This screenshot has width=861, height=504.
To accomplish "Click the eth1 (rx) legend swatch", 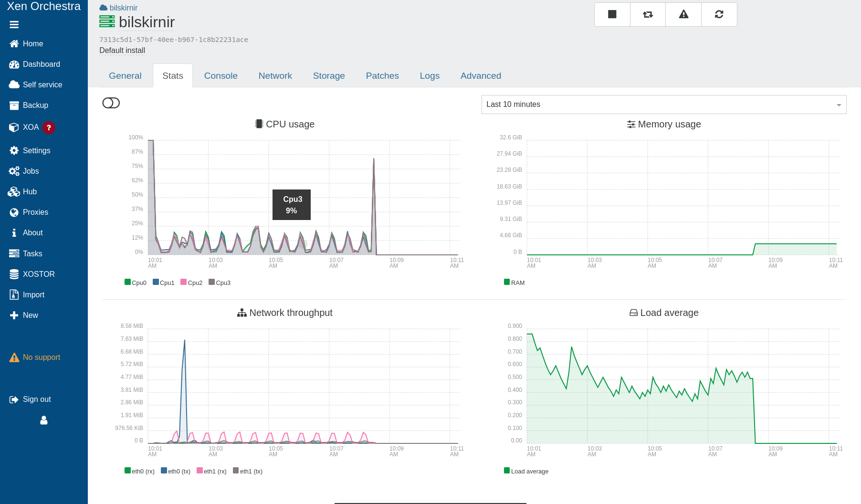I will click(199, 471).
